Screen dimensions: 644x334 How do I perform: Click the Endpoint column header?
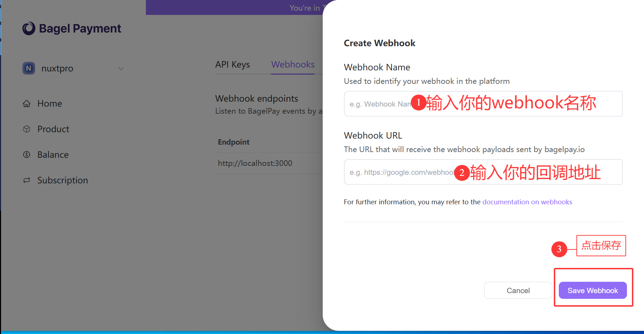(234, 142)
